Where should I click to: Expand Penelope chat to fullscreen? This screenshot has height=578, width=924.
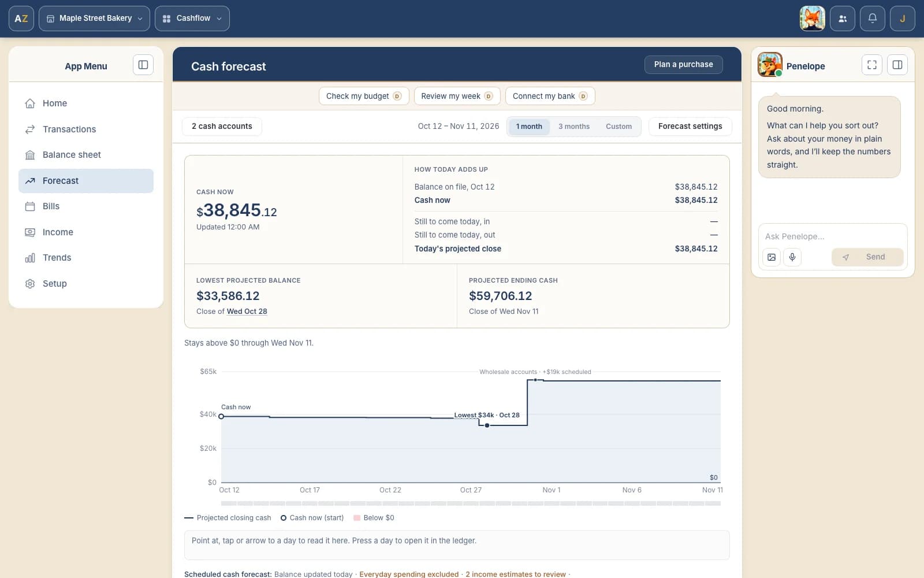click(872, 65)
